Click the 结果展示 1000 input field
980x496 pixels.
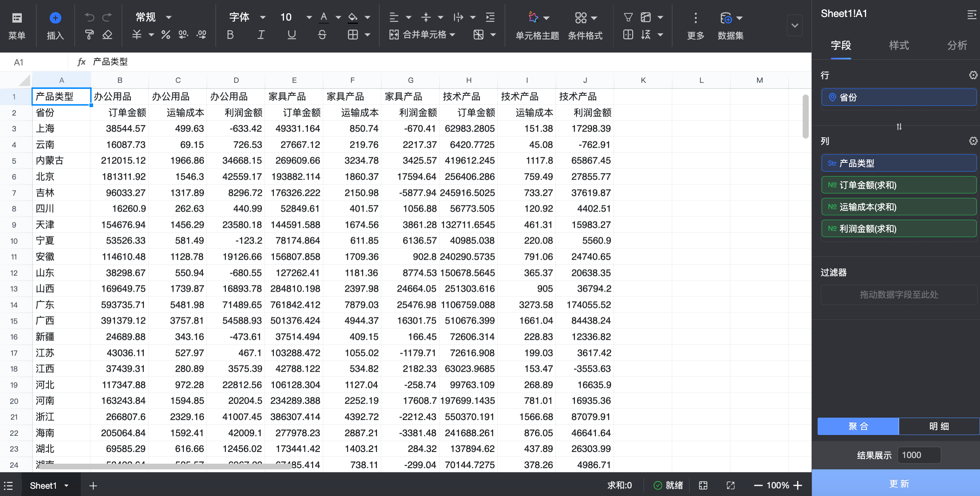[919, 455]
